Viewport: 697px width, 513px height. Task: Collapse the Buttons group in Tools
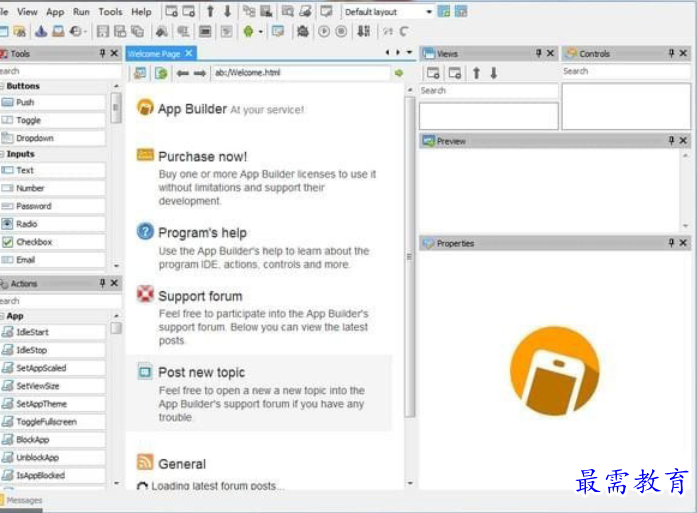pyautogui.click(x=2, y=86)
